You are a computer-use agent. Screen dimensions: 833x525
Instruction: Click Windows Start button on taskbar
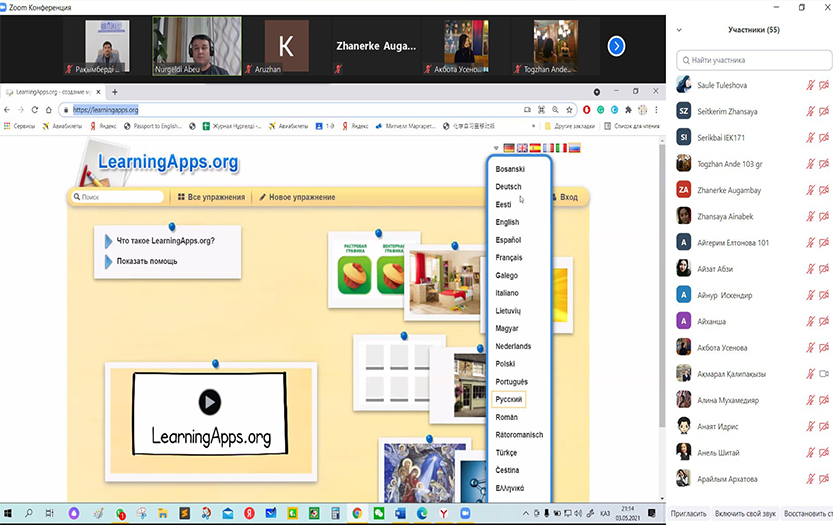pos(9,514)
